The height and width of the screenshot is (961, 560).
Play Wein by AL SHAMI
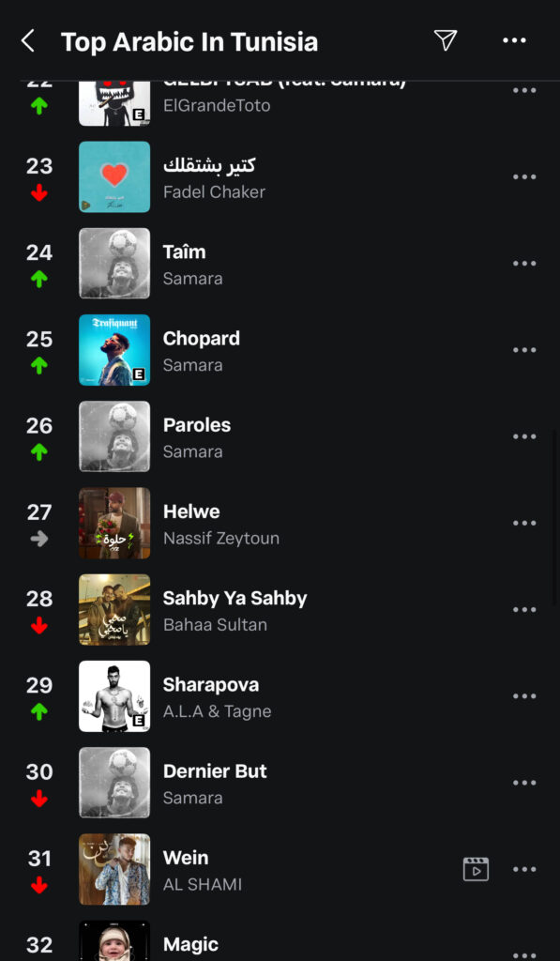280,869
